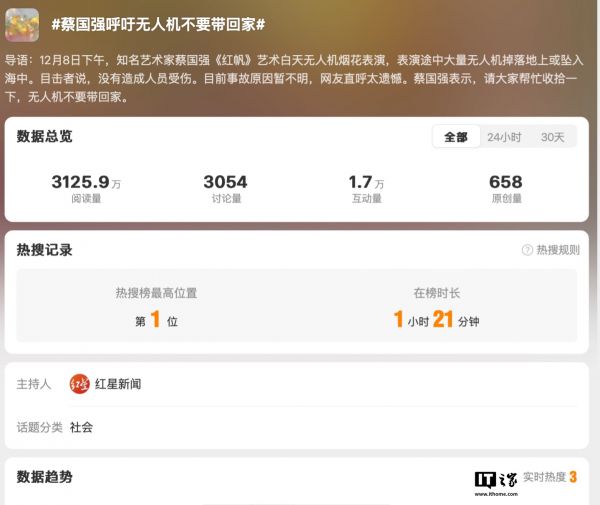Screen dimensions: 600x505
Task: Click the 话题分类 社会 category
Action: click(81, 427)
